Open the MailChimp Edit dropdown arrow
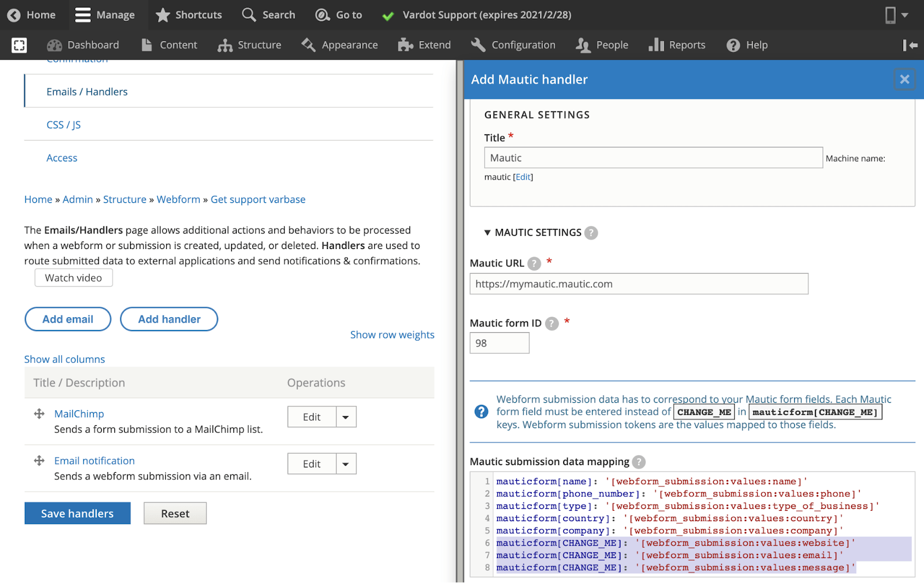This screenshot has width=924, height=583. tap(346, 417)
